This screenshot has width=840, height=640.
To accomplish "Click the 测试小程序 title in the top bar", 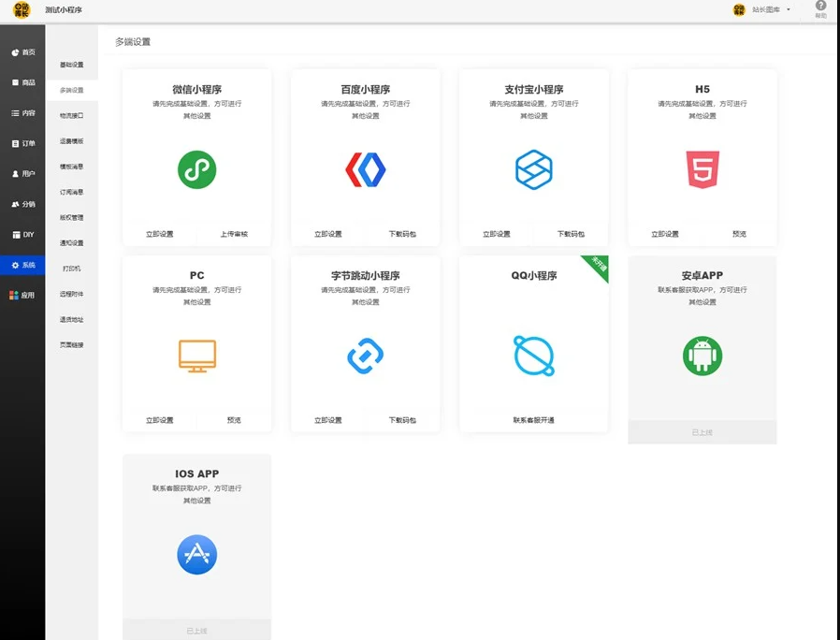I will tap(64, 9).
